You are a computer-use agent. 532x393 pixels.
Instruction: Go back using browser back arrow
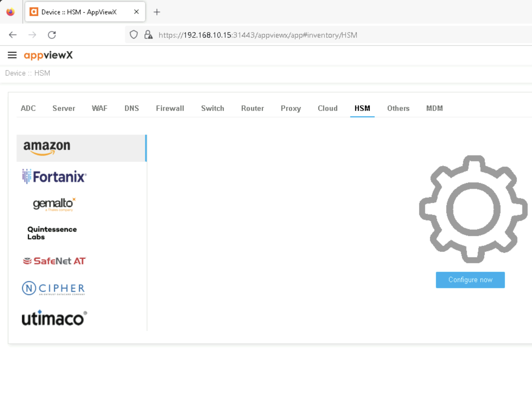point(13,35)
